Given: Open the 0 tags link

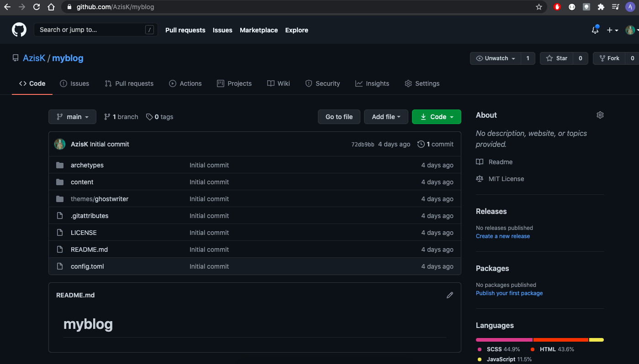Looking at the screenshot, I should [x=160, y=117].
